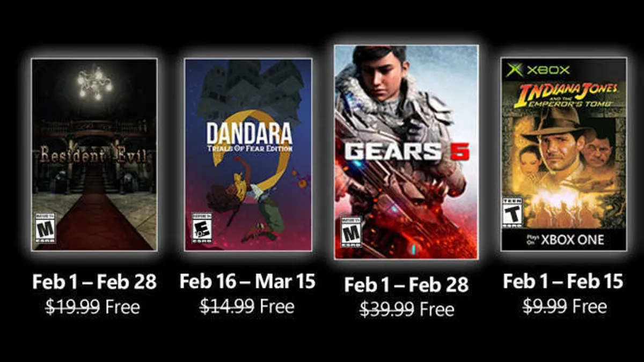Click the crossed-out $39.99 price
Screen dimensions: 644x362
[x=386, y=309]
